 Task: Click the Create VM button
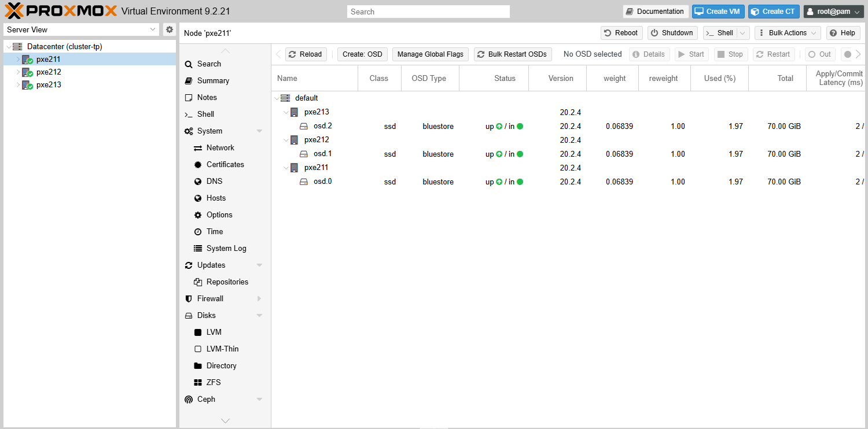718,12
